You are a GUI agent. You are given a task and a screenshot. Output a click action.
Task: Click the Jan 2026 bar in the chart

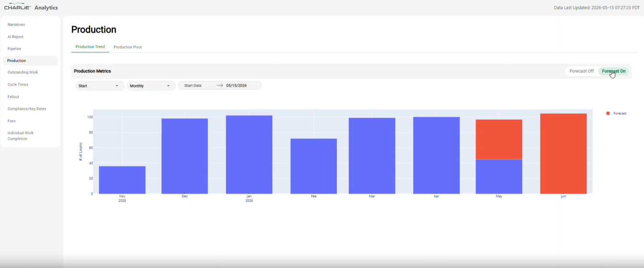coord(249,155)
